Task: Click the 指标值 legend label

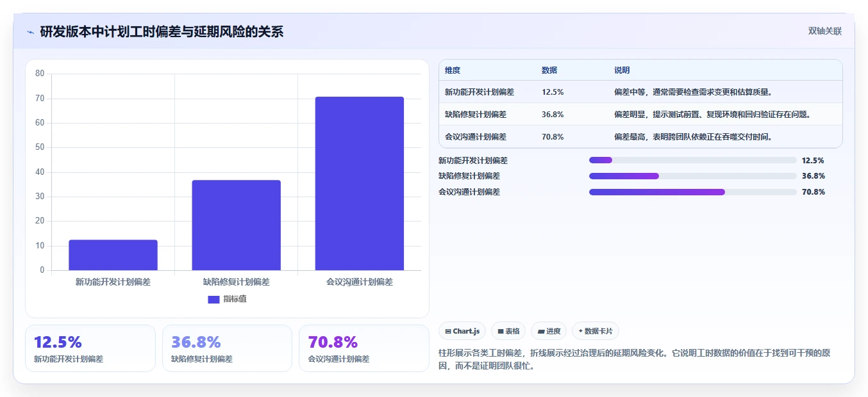Action: click(x=235, y=299)
